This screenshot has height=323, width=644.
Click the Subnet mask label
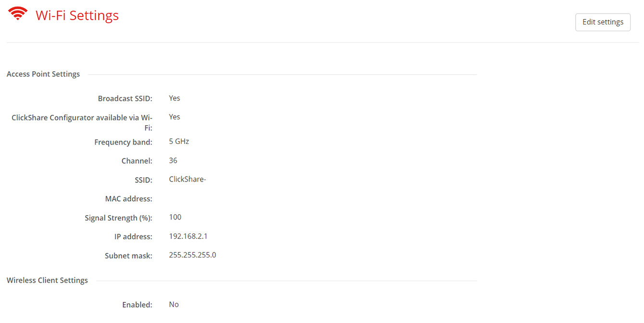tap(128, 256)
